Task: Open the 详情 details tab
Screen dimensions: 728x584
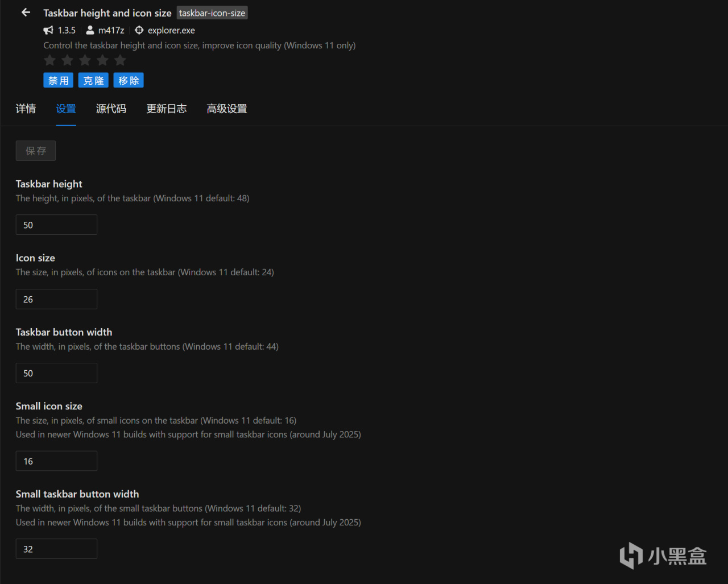Action: [26, 109]
